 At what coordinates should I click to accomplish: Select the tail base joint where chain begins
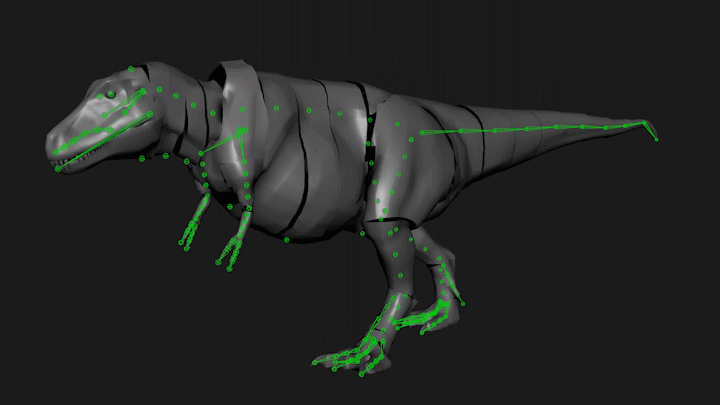click(x=422, y=132)
